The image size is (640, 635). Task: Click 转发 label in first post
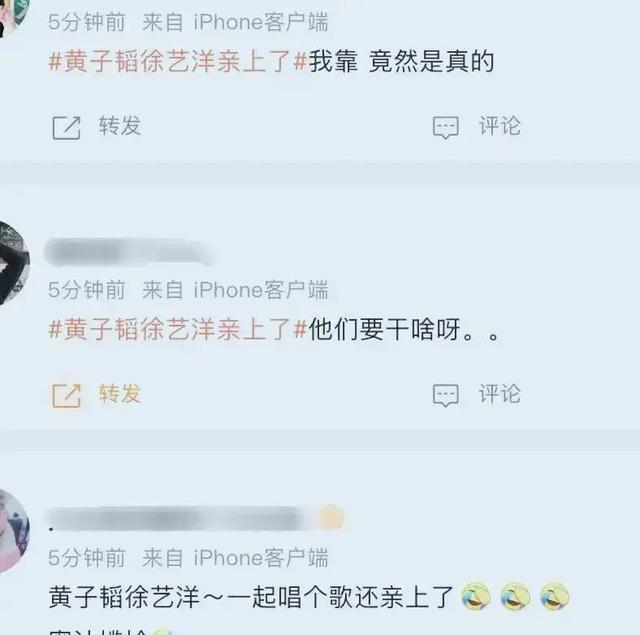120,126
